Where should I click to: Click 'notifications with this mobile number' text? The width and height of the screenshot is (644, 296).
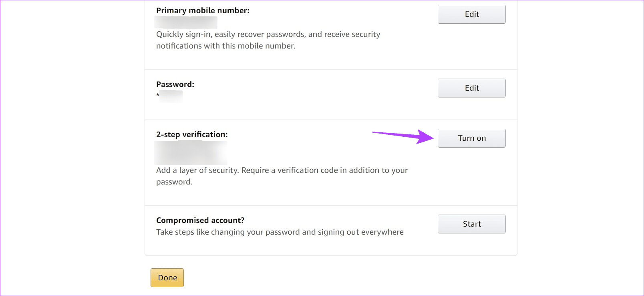click(225, 46)
